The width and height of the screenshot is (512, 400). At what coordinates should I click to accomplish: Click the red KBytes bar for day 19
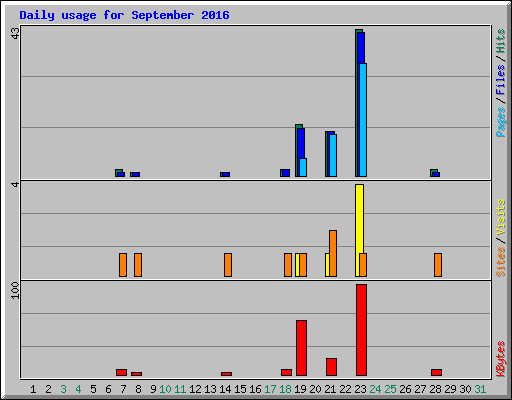301,348
